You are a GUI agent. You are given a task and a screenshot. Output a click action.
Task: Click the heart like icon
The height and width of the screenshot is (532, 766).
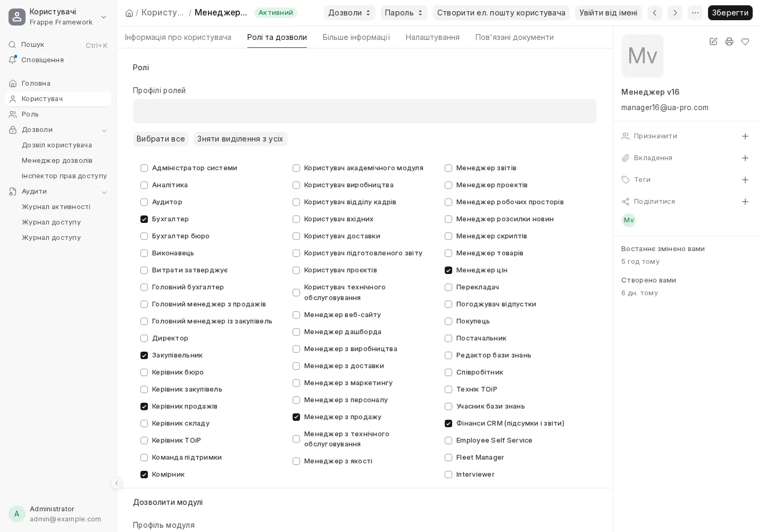pyautogui.click(x=745, y=41)
